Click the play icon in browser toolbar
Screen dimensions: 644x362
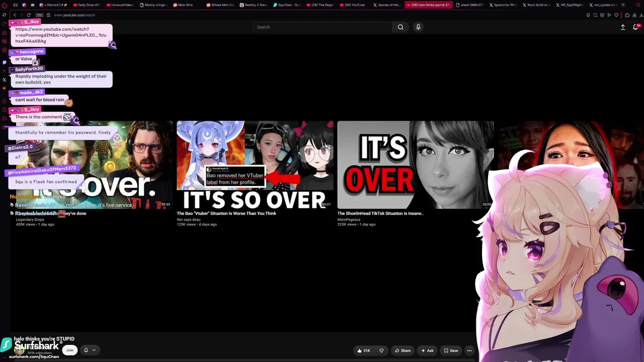pyautogui.click(x=609, y=15)
